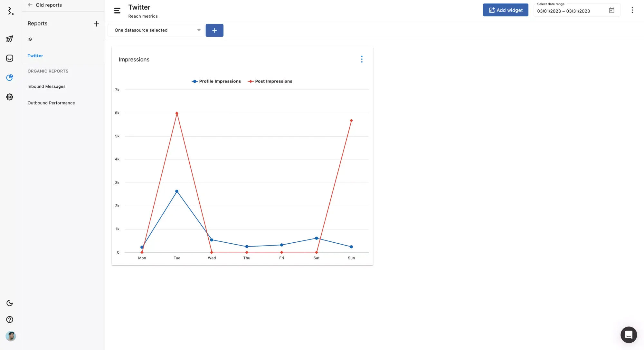Open Inbound Messages organic report

[x=46, y=86]
